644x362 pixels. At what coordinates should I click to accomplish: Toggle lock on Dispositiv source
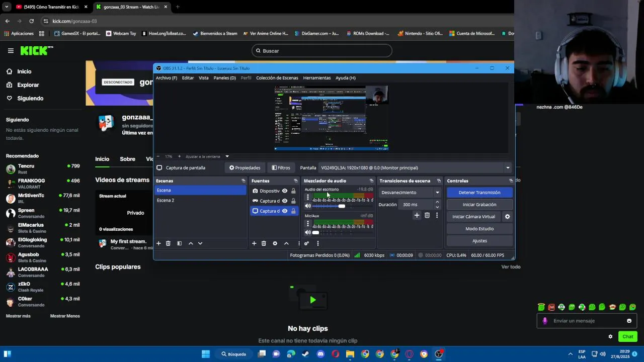point(293,191)
